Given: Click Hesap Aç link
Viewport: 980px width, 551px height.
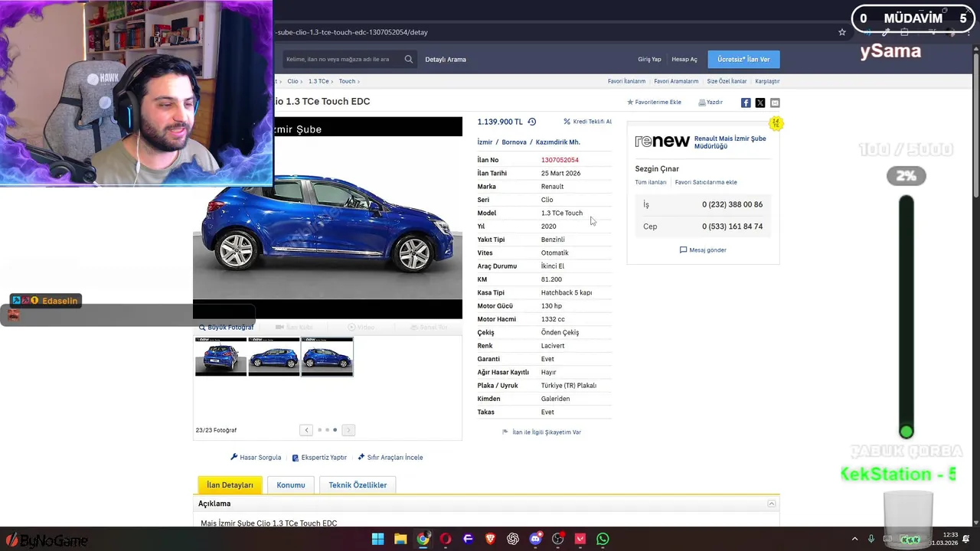Looking at the screenshot, I should tap(684, 59).
